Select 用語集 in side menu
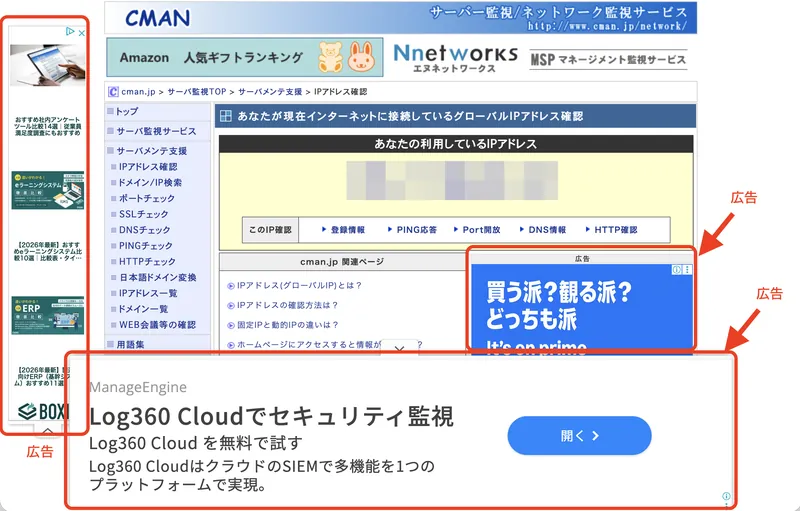This screenshot has height=511, width=800. (x=130, y=345)
